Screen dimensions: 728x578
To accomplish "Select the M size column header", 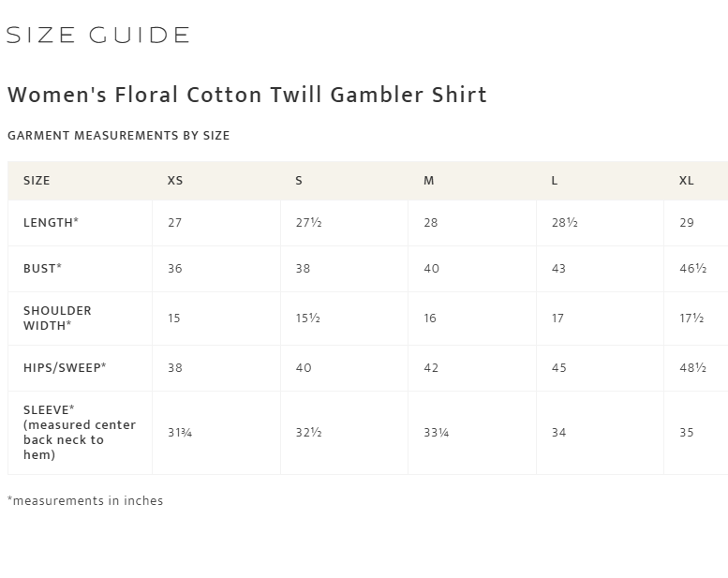I will coord(428,181).
